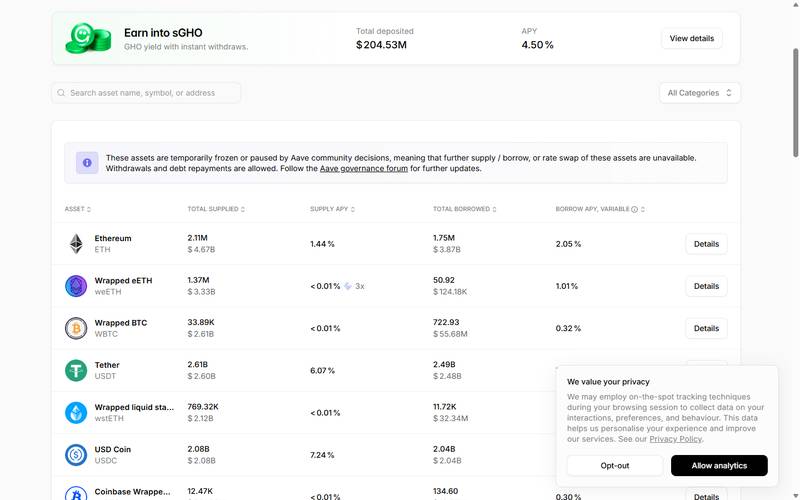Sort the table by Asset column
The height and width of the screenshot is (500, 800).
(78, 209)
